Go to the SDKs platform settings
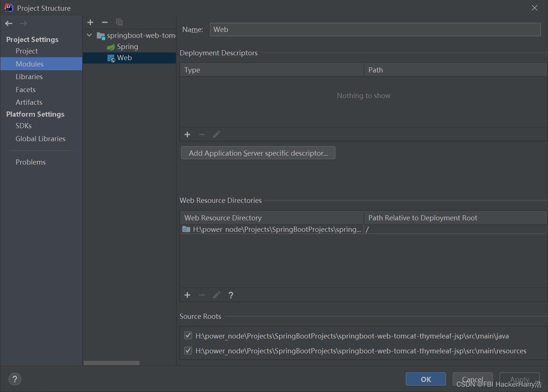 pos(23,126)
